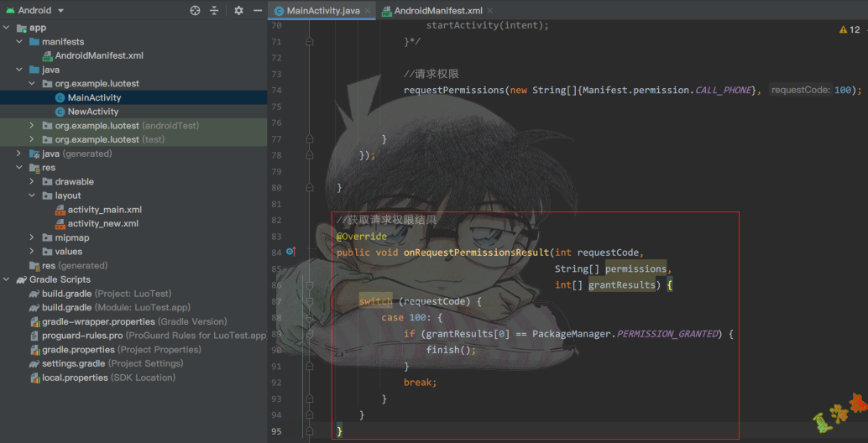Viewport: 868px width, 443px height.
Task: Open activity_main.xml layout file
Action: pos(104,210)
